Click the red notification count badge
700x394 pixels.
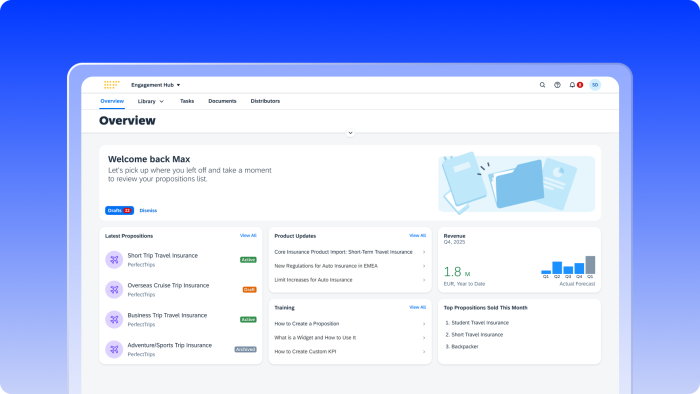pos(580,85)
